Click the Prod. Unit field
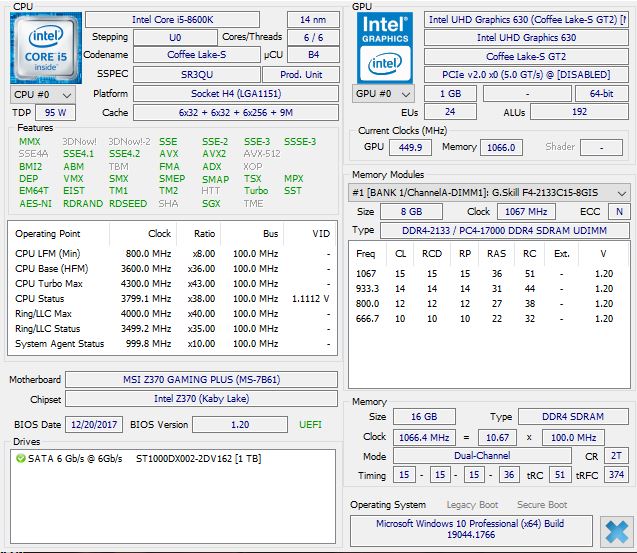The width and height of the screenshot is (637, 553). pos(301,74)
